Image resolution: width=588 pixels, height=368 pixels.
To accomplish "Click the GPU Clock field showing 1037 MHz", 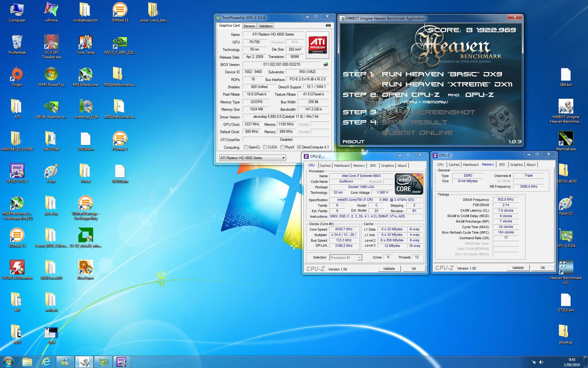I will tap(252, 124).
